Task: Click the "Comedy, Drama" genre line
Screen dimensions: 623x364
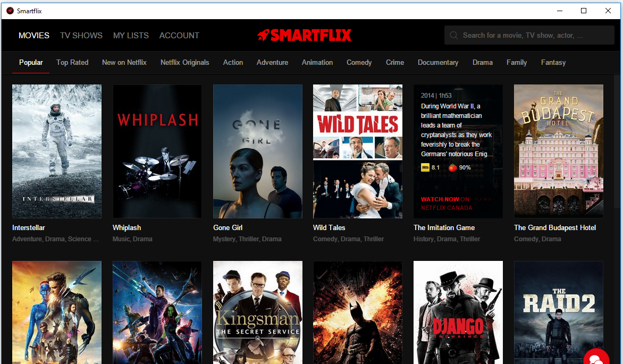Action: pos(537,239)
